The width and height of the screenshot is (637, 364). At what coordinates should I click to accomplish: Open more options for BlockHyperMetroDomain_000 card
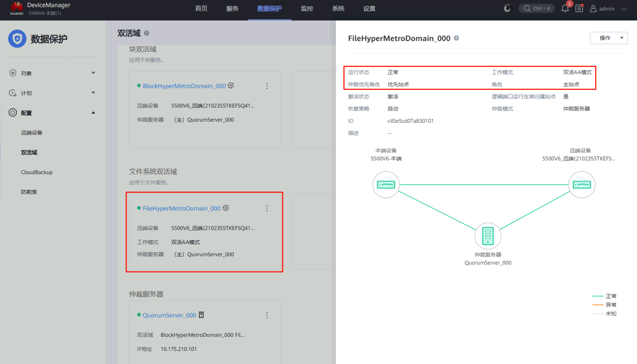pos(267,86)
